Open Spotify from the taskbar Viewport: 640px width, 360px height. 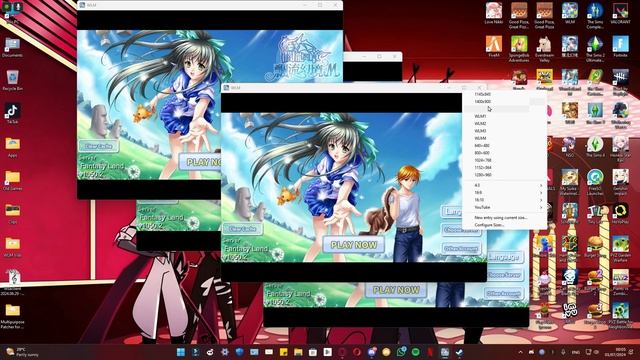point(416,352)
